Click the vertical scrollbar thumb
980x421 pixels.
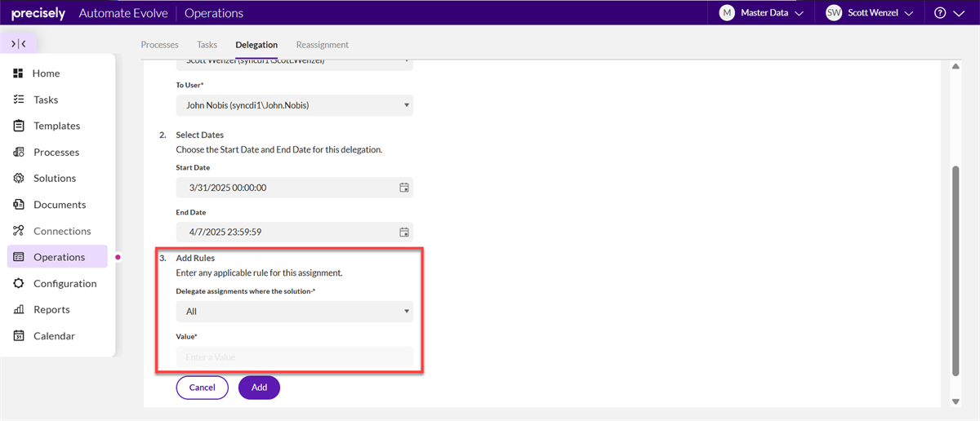tap(956, 271)
